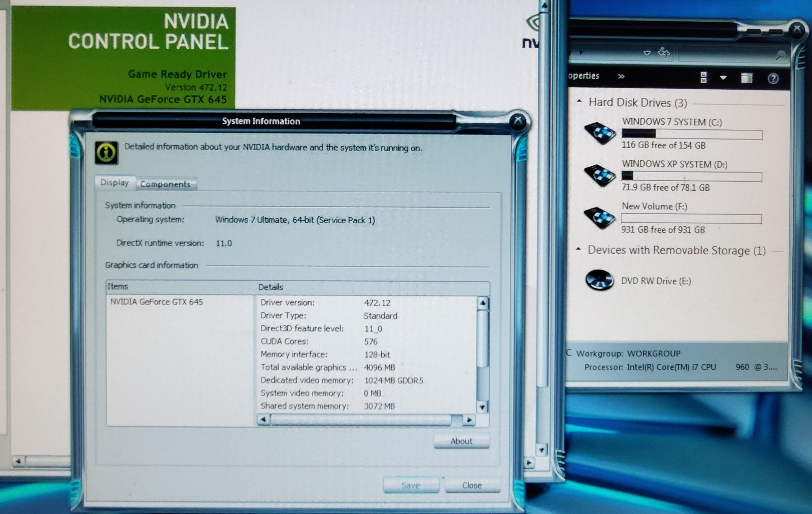Click the Details column header

[x=373, y=287]
